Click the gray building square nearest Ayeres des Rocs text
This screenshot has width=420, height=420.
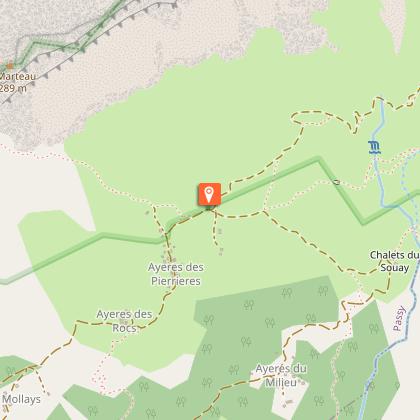tap(124, 322)
